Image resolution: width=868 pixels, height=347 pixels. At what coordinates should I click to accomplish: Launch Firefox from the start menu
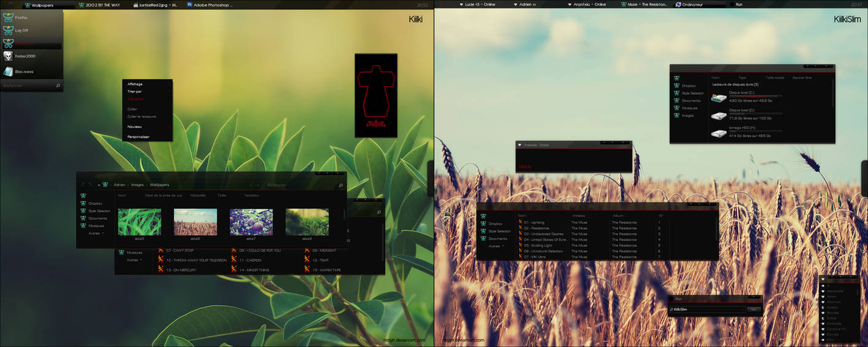click(x=31, y=17)
